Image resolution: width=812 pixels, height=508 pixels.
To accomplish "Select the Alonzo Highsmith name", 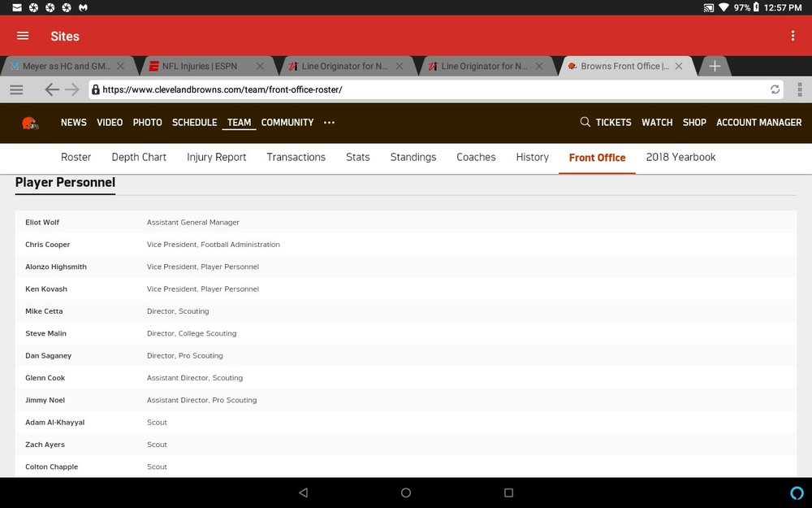I will (x=56, y=267).
